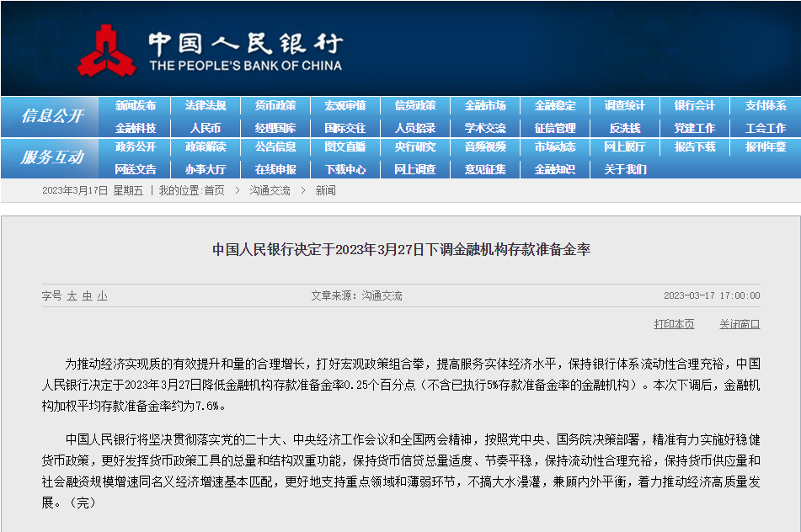Viewport: 801px width, 532px height.
Task: Open the 反洗钱 navigation link
Action: tap(624, 128)
